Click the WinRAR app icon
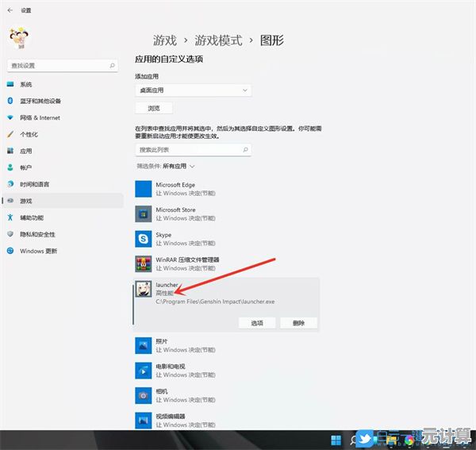Viewport: 476px width, 450px height. (144, 263)
